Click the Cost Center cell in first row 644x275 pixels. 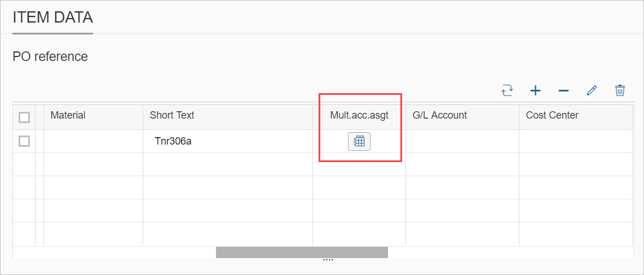pos(575,141)
